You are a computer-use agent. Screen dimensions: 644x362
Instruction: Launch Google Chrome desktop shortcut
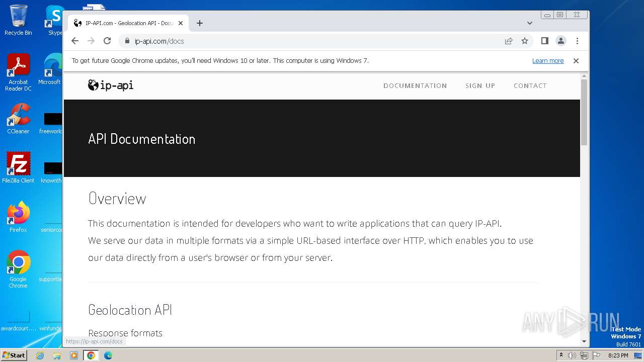point(18,269)
